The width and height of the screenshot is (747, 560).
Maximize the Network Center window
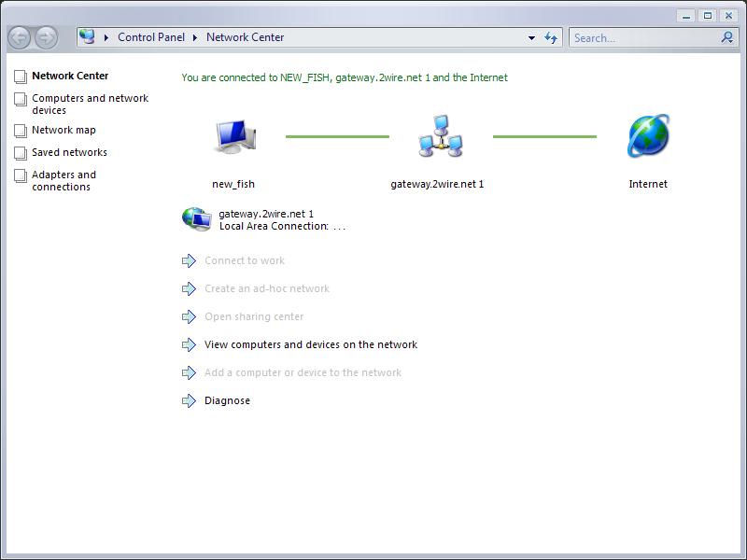(708, 16)
